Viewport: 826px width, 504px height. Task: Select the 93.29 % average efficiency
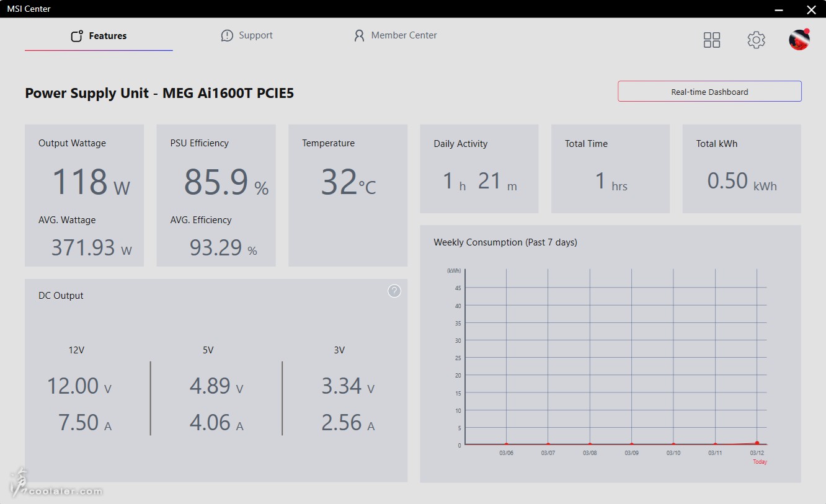coord(223,248)
